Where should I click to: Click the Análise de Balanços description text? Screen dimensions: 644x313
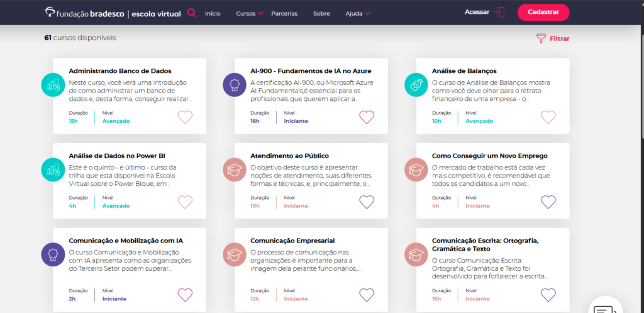coord(491,91)
